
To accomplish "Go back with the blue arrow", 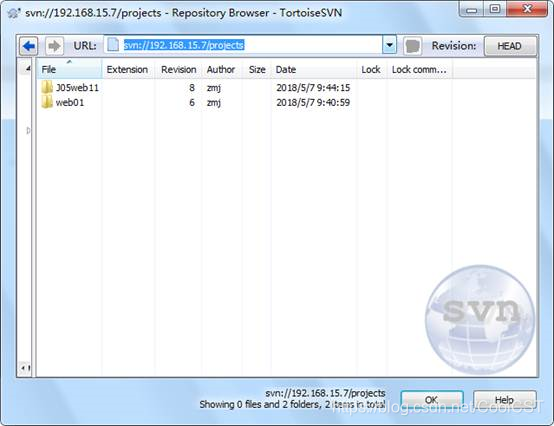I will tap(28, 46).
